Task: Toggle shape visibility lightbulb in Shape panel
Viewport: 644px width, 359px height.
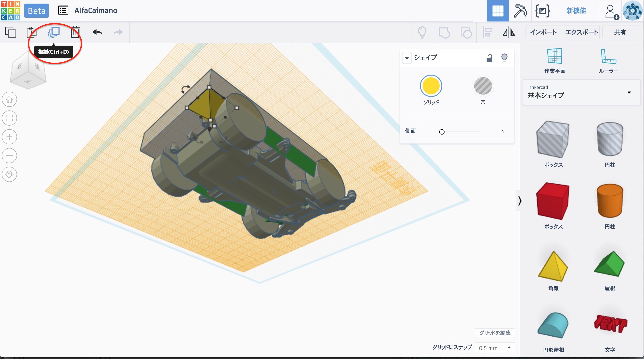Action: pyautogui.click(x=504, y=58)
